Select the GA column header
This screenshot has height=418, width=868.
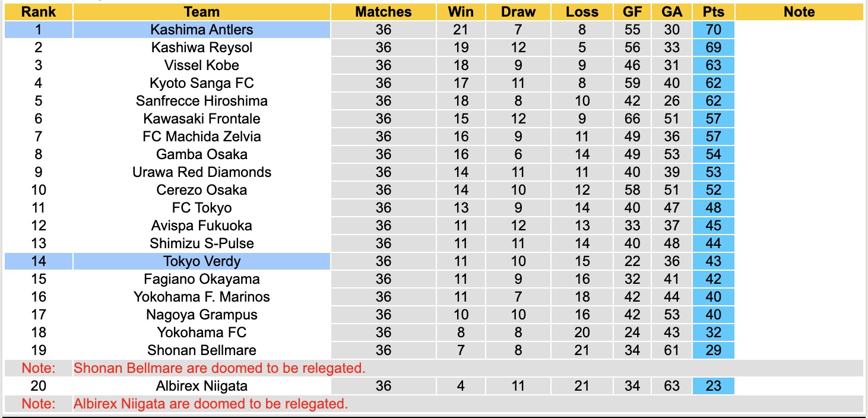[x=671, y=12]
